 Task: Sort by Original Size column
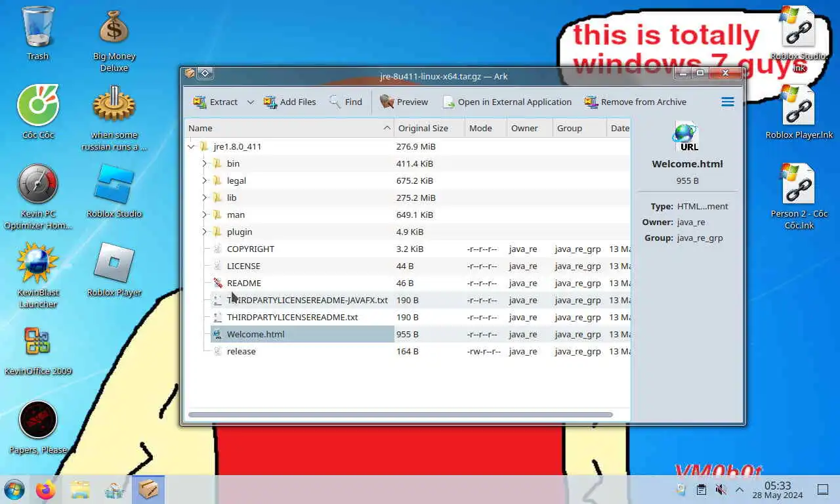pyautogui.click(x=429, y=128)
